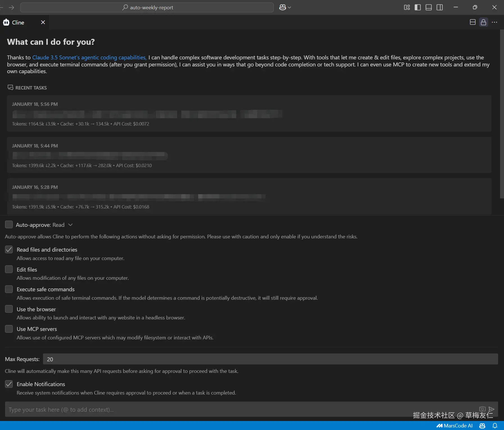Enable the Use the browser checkbox
Image resolution: width=504 pixels, height=430 pixels.
9,309
